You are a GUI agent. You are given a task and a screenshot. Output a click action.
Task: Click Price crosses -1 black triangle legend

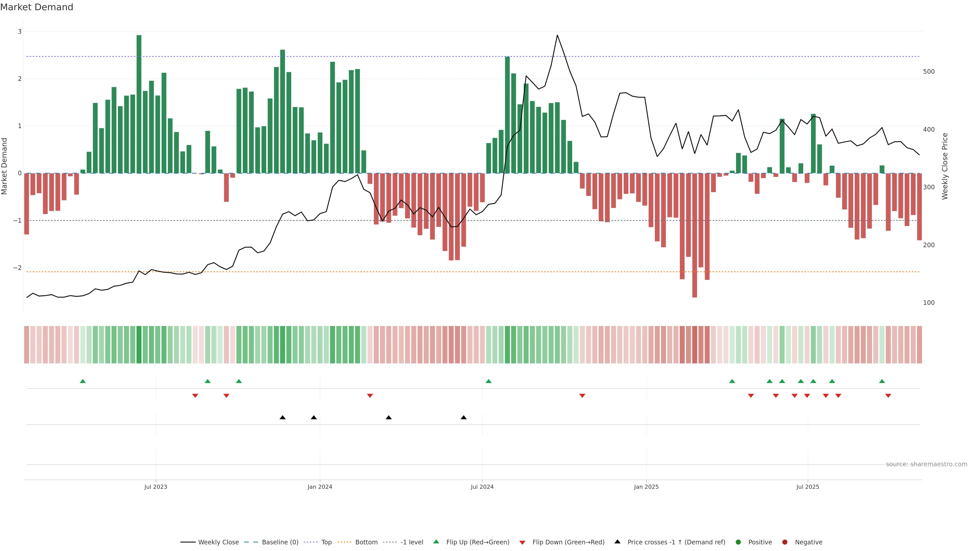coord(617,542)
